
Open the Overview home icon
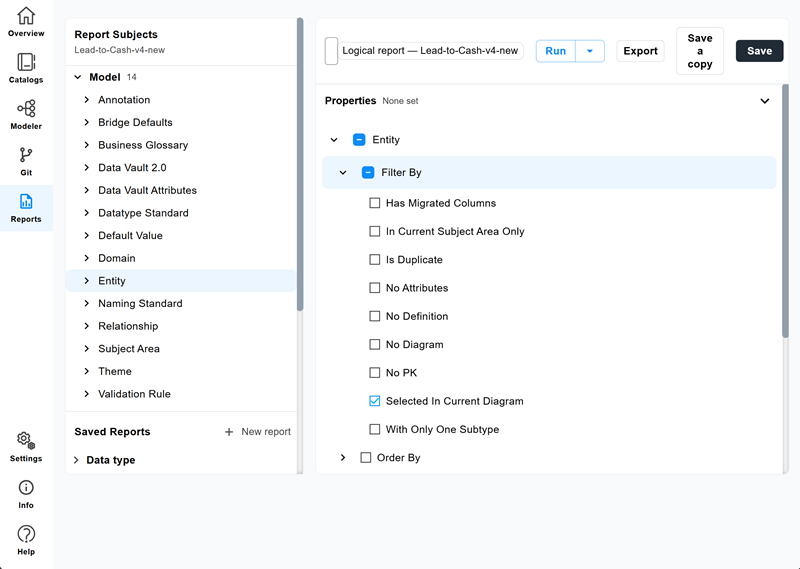26,15
